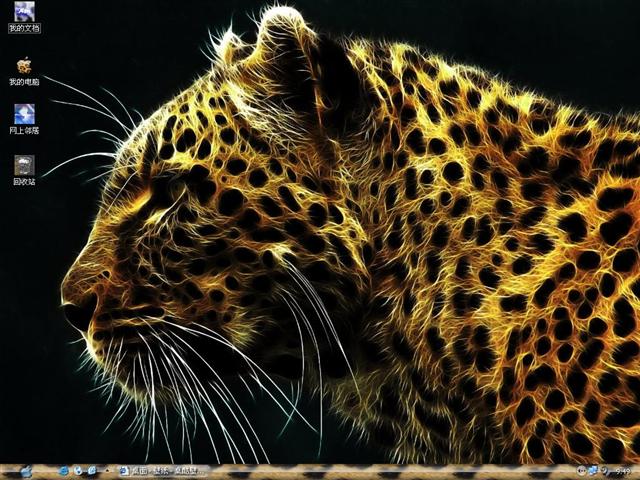Click the 9:49 taskbar clock

click(x=623, y=471)
